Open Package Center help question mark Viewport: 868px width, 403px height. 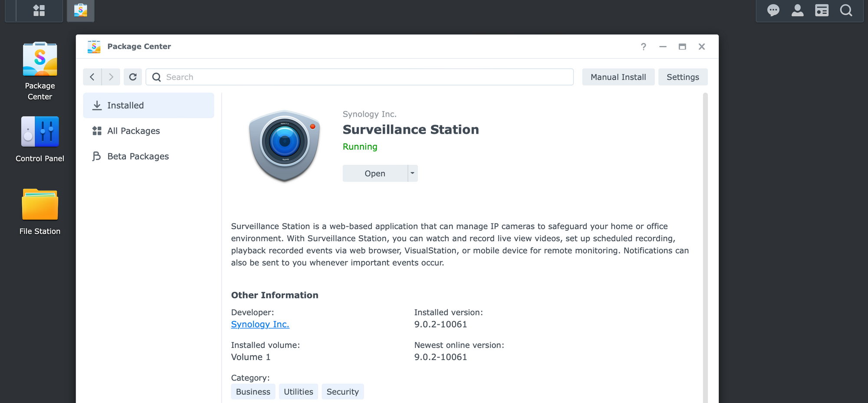tap(643, 46)
